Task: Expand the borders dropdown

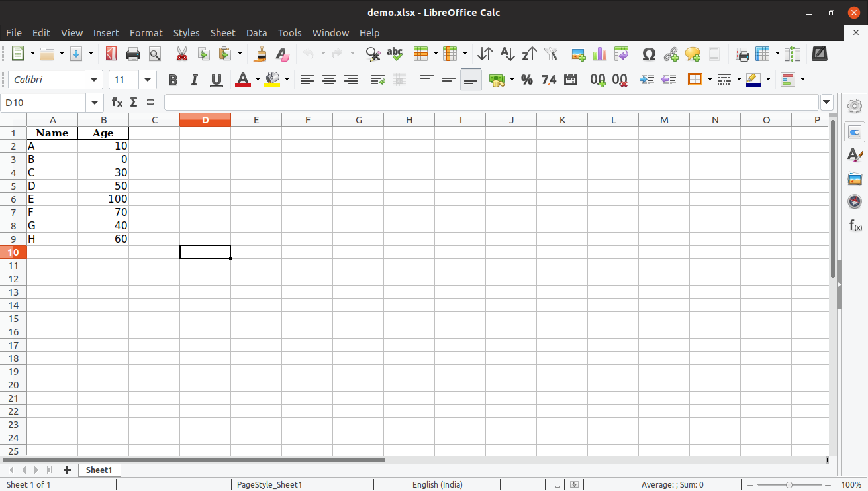Action: [709, 80]
